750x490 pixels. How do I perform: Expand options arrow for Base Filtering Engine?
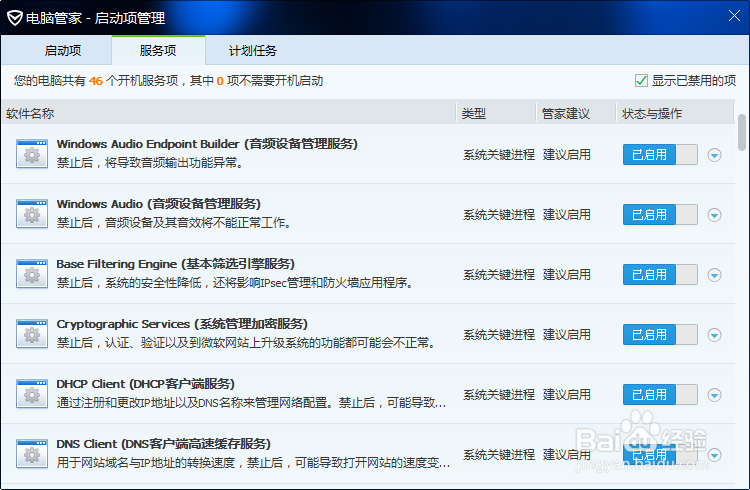[715, 275]
